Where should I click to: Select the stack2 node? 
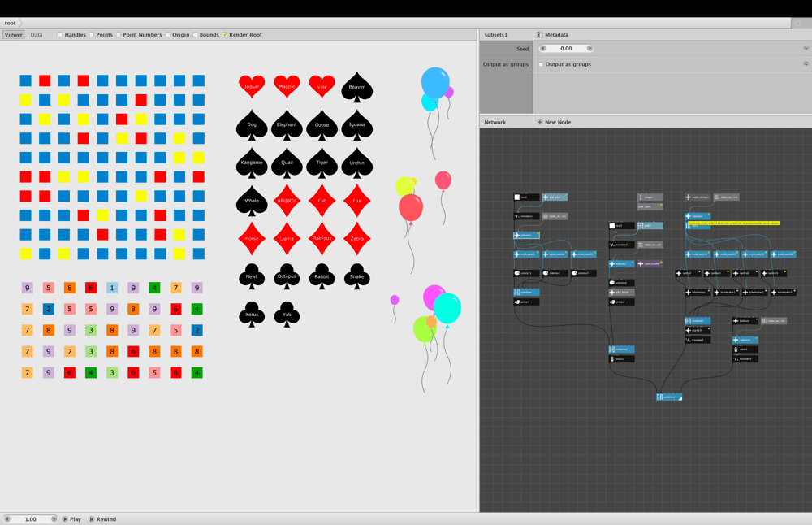tap(745, 349)
